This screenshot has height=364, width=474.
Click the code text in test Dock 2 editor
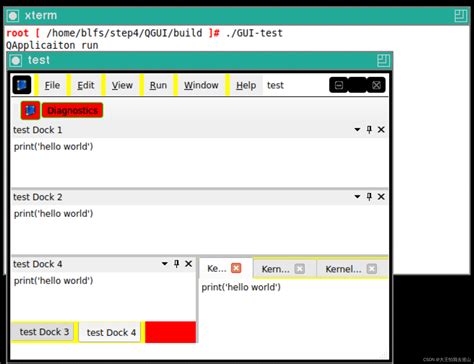[x=53, y=213]
